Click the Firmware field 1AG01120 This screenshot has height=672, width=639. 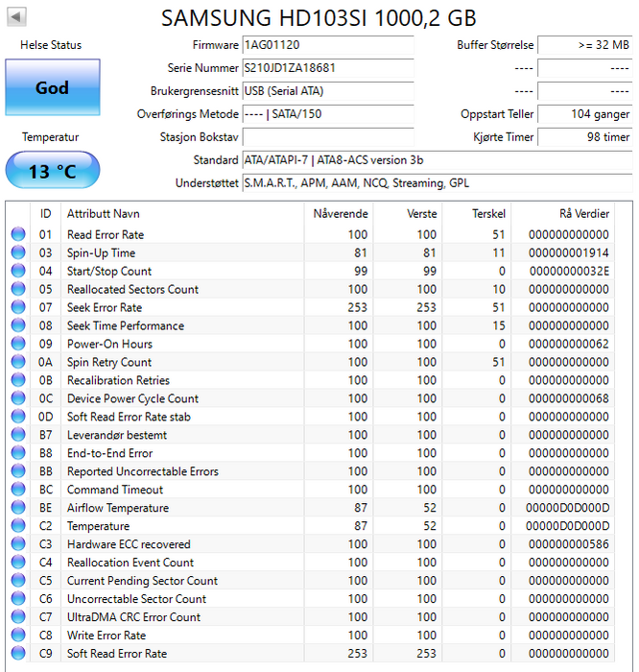328,45
